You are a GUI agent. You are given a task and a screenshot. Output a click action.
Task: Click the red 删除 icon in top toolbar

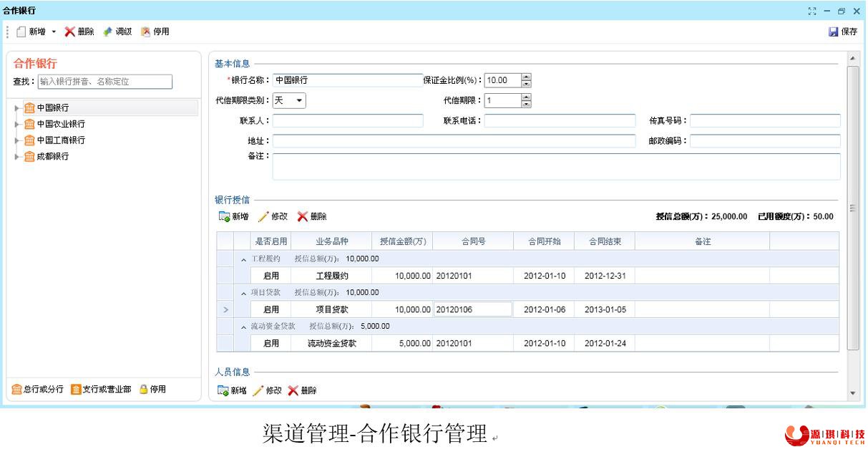tap(70, 32)
